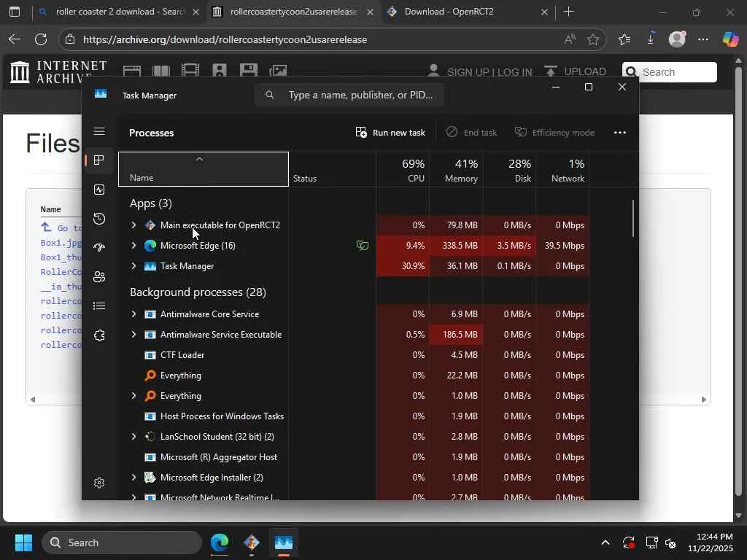Expand Antimalware Core Service row
The image size is (747, 560).
134,314
